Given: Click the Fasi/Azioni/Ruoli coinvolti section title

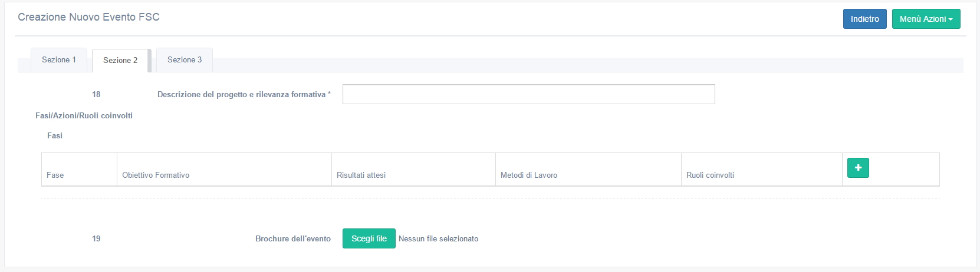Looking at the screenshot, I should coord(84,115).
